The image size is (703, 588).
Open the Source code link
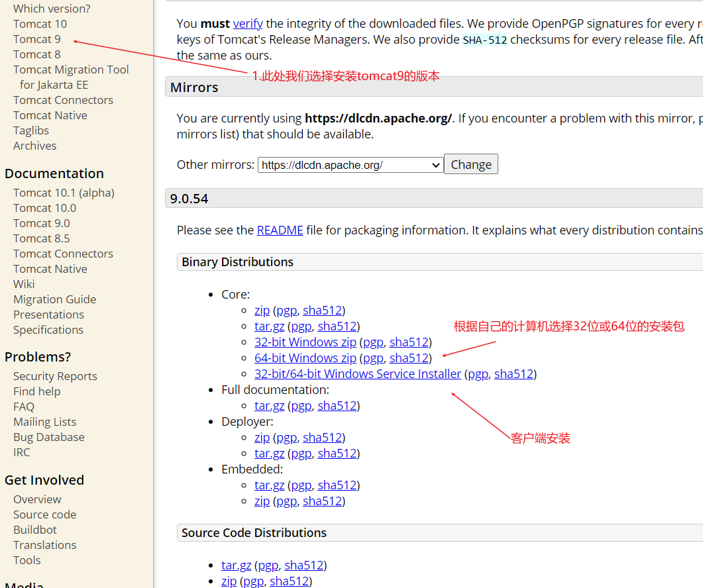[45, 514]
